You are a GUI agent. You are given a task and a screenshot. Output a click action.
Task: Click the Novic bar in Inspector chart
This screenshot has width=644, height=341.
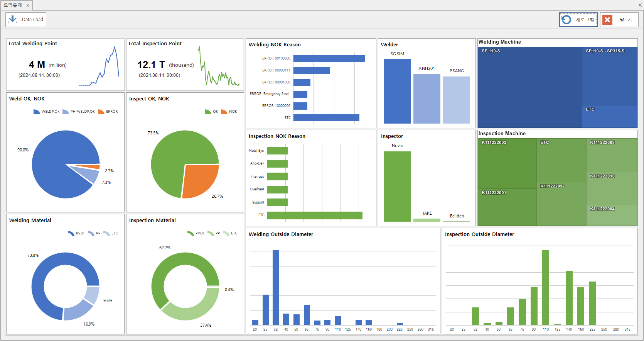pyautogui.click(x=397, y=186)
